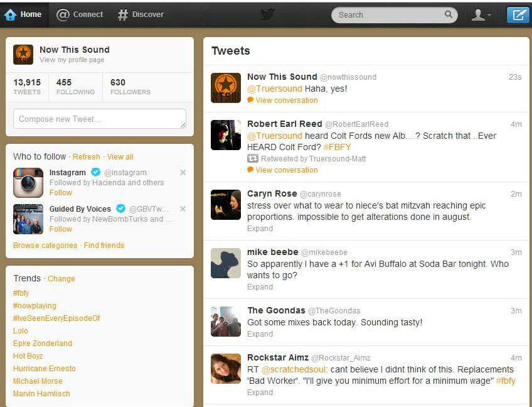Click into the Search field

(394, 15)
